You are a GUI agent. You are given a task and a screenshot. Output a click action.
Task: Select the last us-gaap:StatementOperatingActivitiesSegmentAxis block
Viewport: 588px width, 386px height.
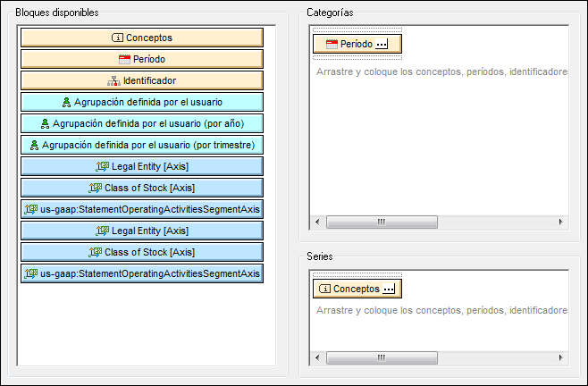[x=142, y=273]
